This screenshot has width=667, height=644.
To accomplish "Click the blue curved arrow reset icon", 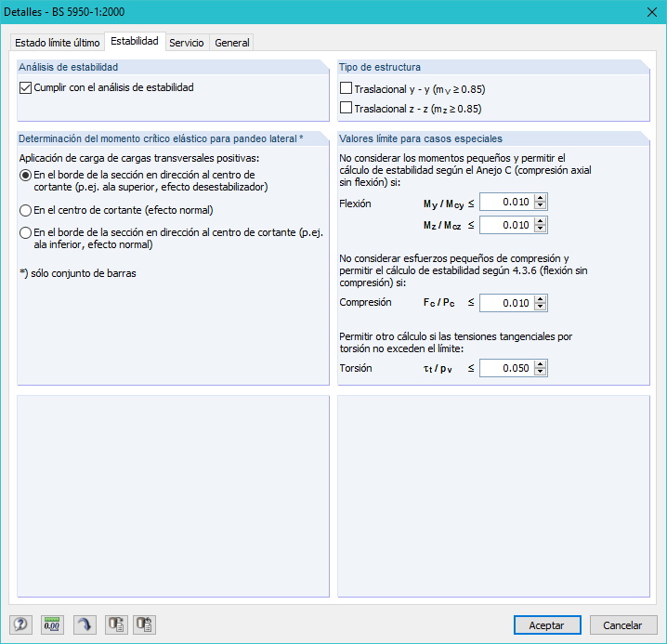I will point(85,624).
